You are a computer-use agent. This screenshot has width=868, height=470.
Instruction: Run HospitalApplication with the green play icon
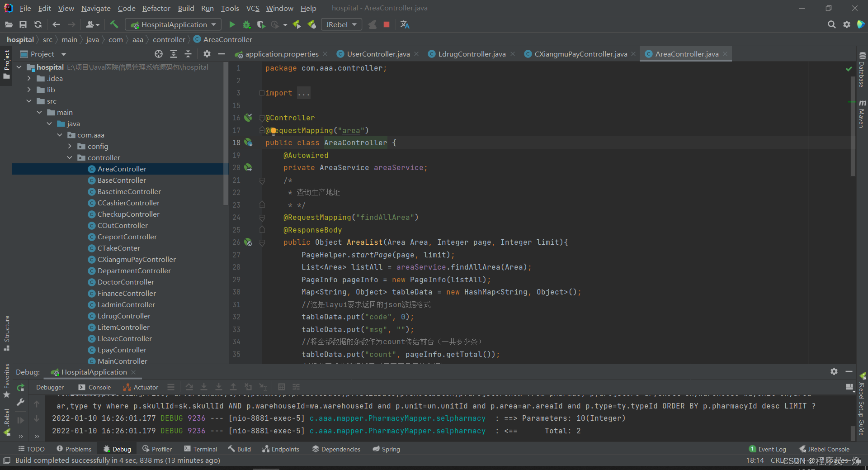tap(232, 24)
